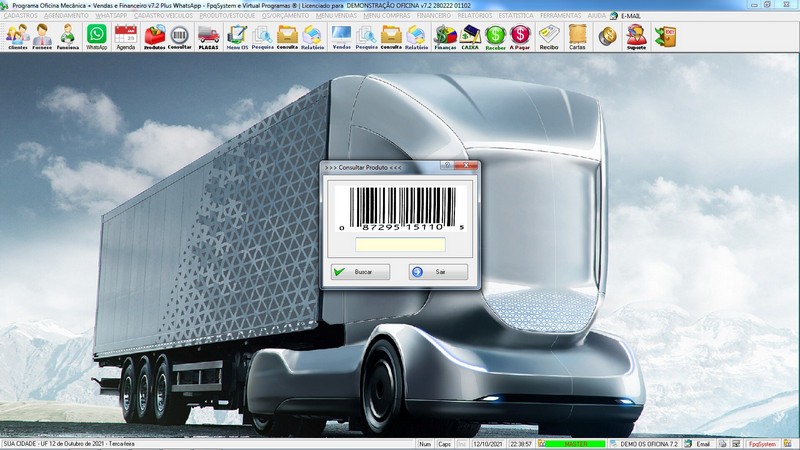This screenshot has width=800, height=450.
Task: Open the FERRAMENTAS menu
Action: click(560, 16)
